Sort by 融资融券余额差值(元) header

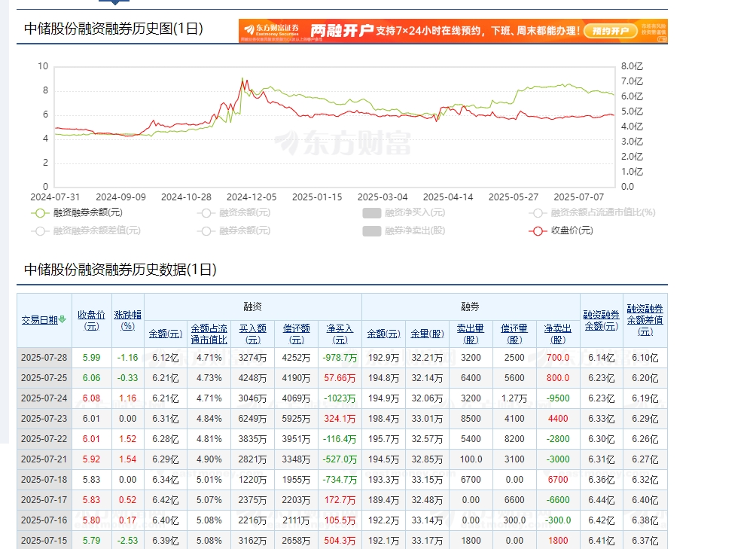[645, 320]
